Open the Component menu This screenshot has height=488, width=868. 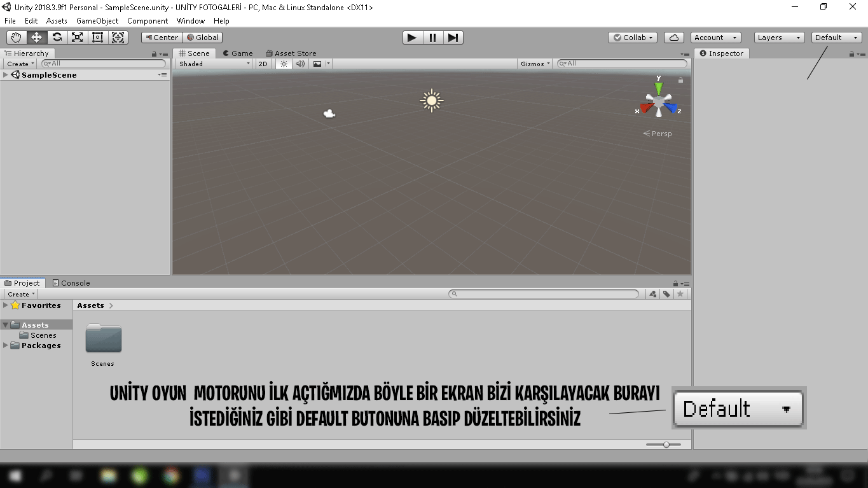coord(148,21)
